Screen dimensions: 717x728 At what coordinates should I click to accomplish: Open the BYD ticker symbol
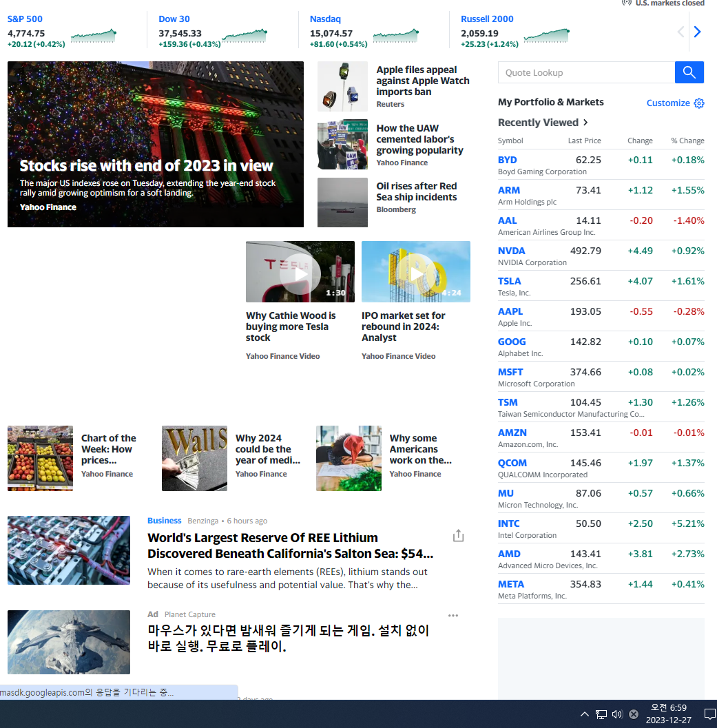pyautogui.click(x=507, y=160)
